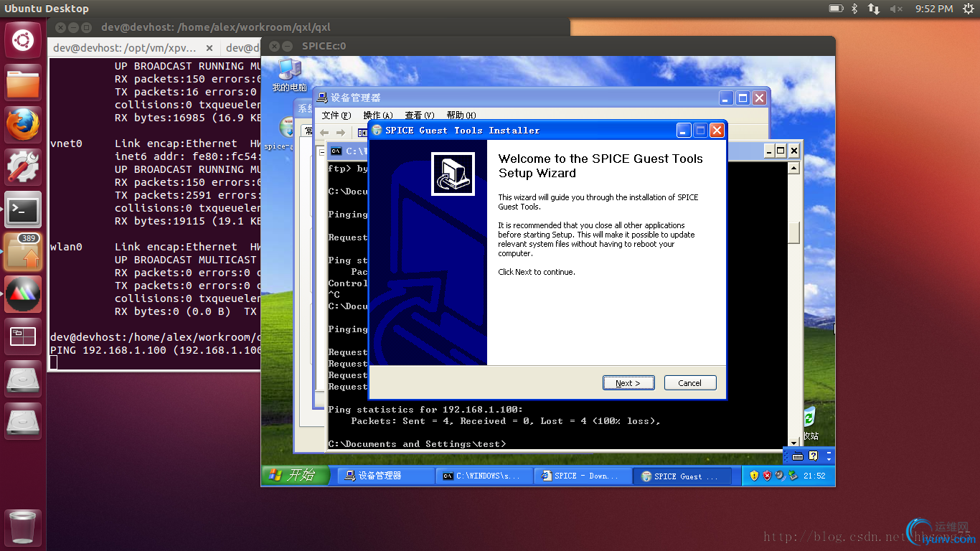980x551 pixels.
Task: Click the terminal line 'PING 192.168.1.100'
Action: [x=156, y=350]
